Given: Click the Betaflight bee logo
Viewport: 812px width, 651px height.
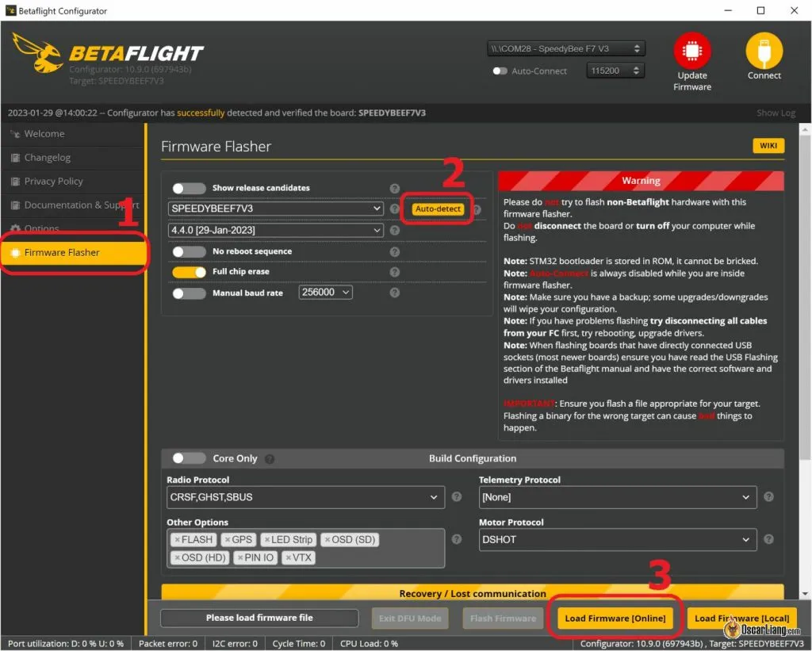Looking at the screenshot, I should click(38, 53).
